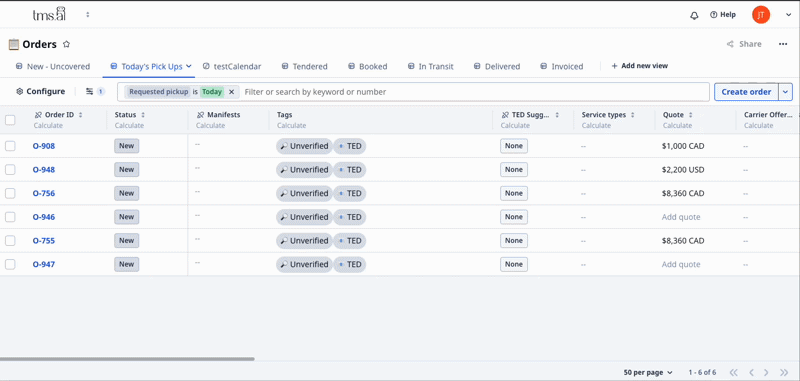
Task: Click Add new view
Action: [640, 66]
